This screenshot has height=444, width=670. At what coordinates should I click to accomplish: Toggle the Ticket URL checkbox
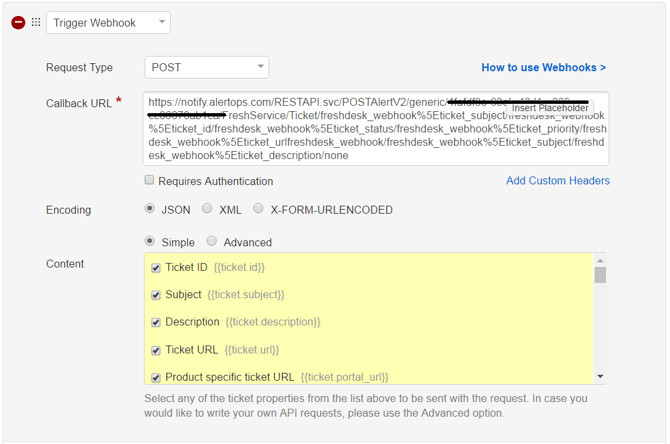(x=155, y=350)
